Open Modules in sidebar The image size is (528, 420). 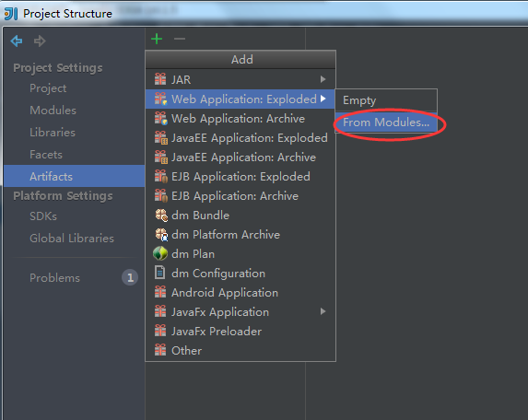53,110
